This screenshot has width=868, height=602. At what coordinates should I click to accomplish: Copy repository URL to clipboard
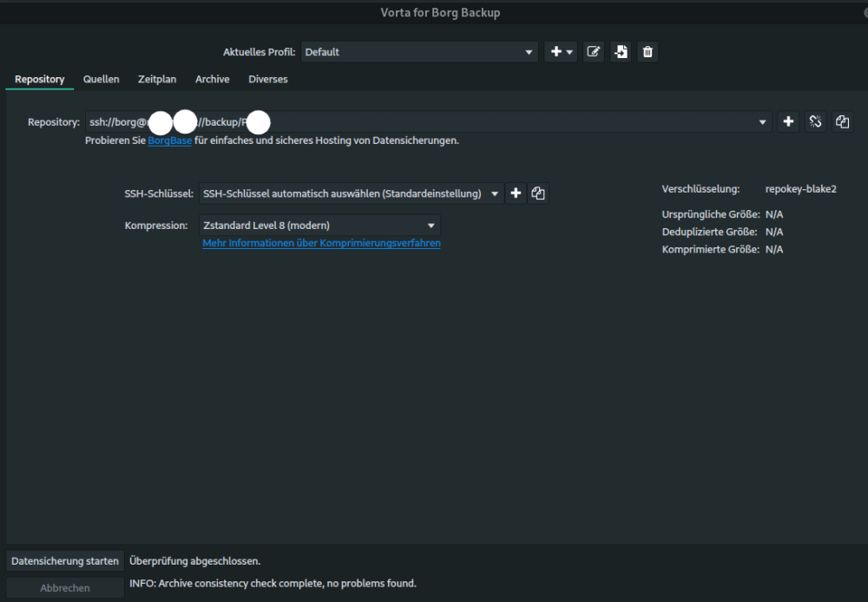842,121
